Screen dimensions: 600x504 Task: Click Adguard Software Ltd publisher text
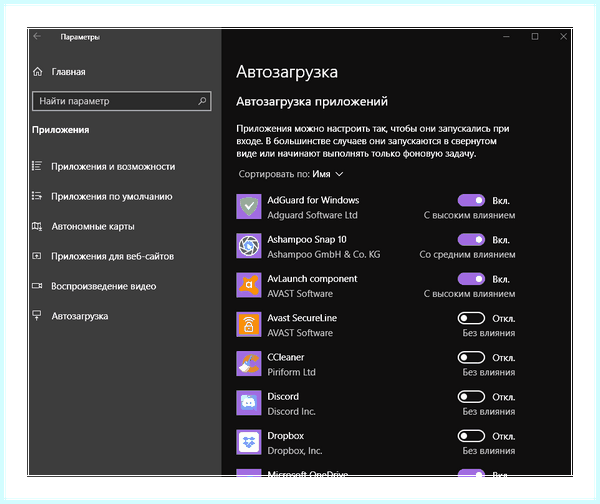pyautogui.click(x=312, y=215)
